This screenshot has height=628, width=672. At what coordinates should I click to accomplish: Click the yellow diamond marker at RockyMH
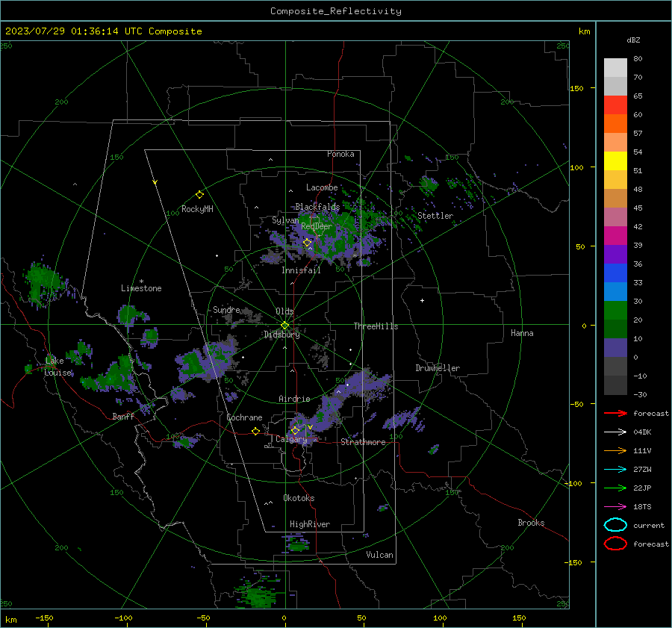pyautogui.click(x=199, y=195)
